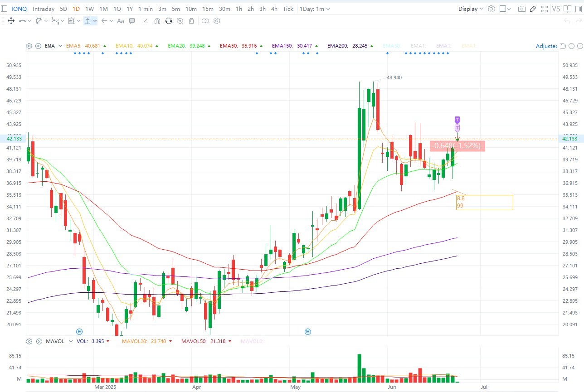Switch to 5D timeframe
The height and width of the screenshot is (392, 584).
click(63, 9)
